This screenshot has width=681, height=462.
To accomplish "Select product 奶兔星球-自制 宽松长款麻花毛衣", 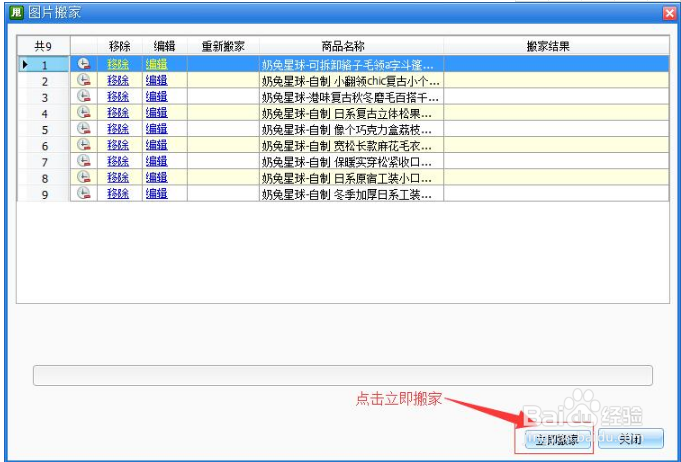I will 351,145.
